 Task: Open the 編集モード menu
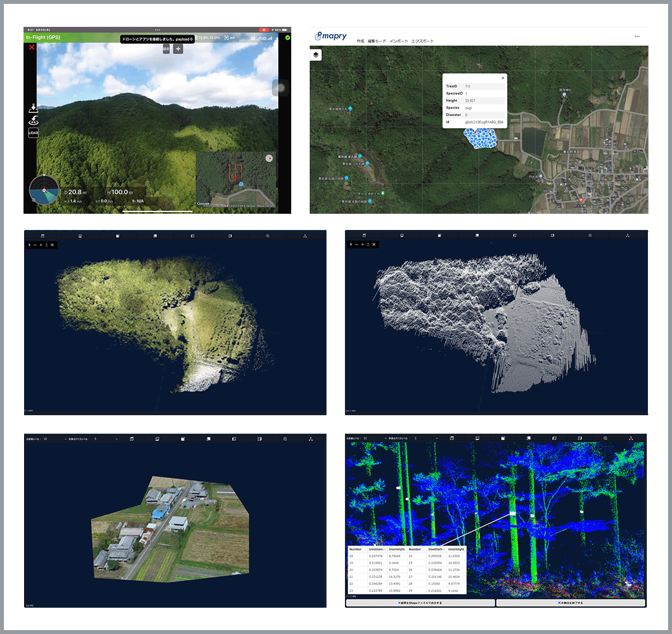[x=377, y=41]
